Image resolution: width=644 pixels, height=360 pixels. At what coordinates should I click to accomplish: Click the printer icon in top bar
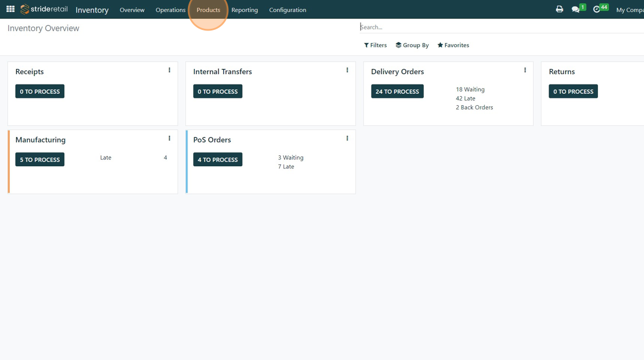click(559, 9)
